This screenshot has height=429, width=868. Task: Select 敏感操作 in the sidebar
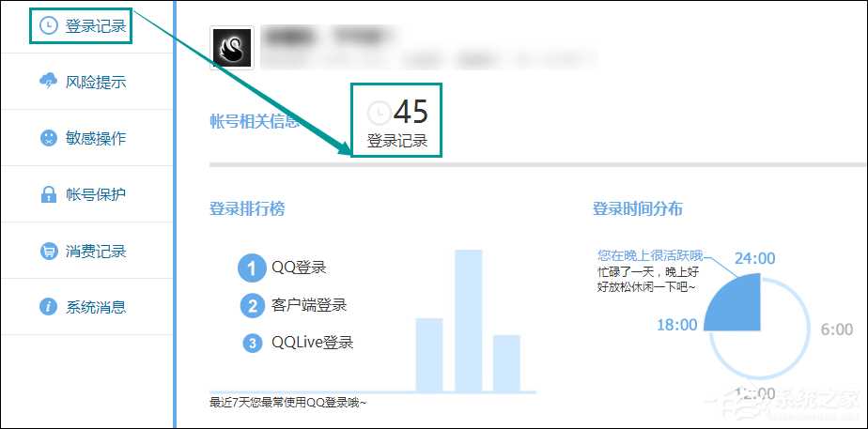pyautogui.click(x=87, y=138)
